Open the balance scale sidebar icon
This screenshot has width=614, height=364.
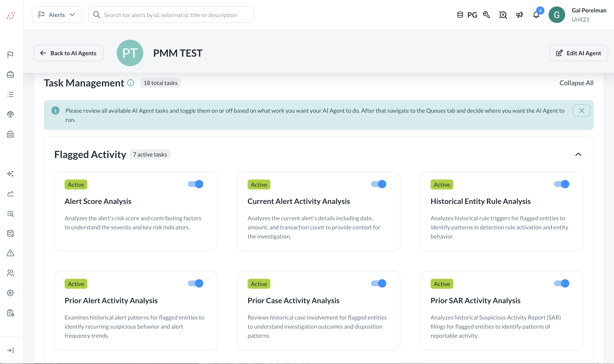click(10, 114)
